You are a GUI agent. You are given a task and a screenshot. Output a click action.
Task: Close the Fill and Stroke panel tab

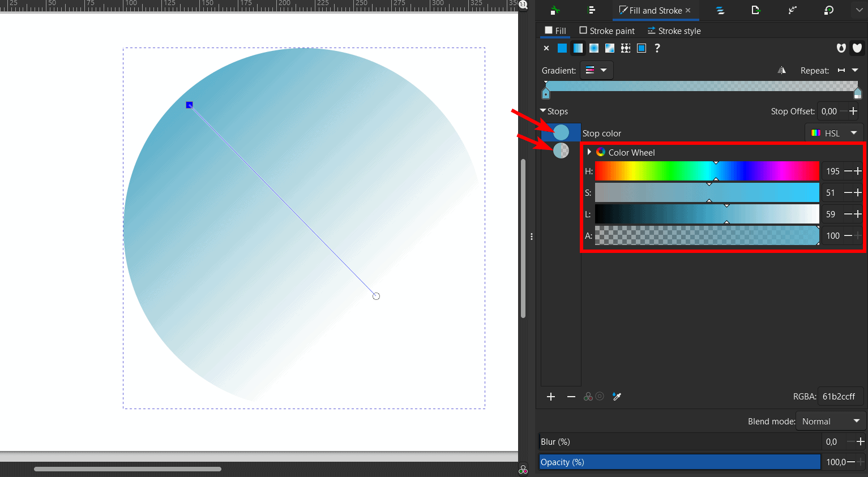coord(688,10)
